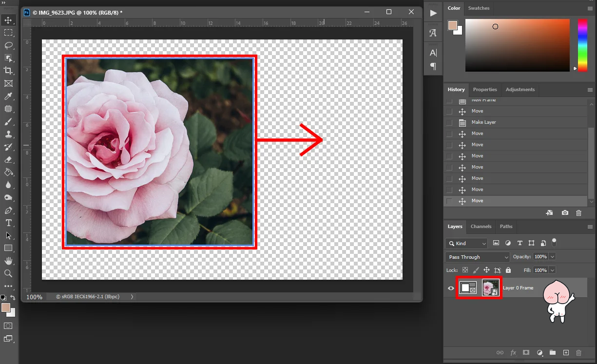
Task: Open the Fill slider dropdown arrow
Action: pyautogui.click(x=552, y=270)
